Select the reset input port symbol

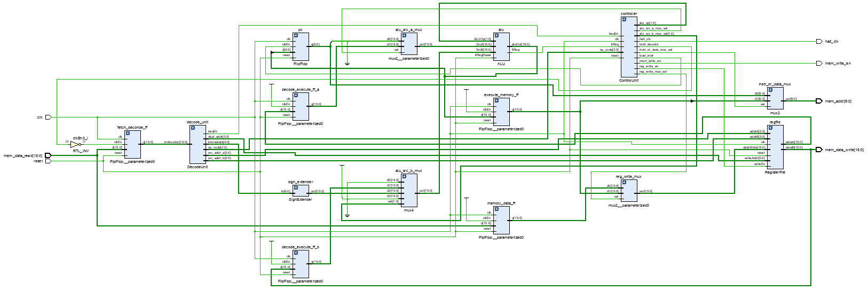48,161
